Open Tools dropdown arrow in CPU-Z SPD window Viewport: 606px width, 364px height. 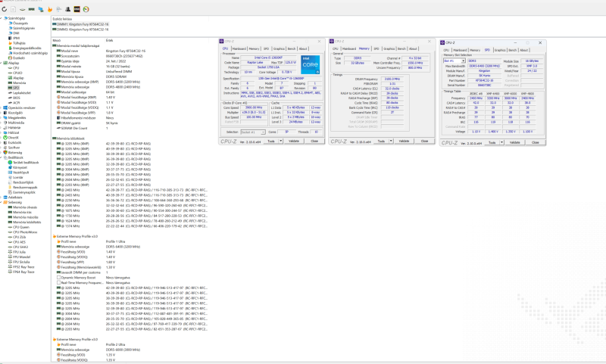pyautogui.click(x=502, y=142)
